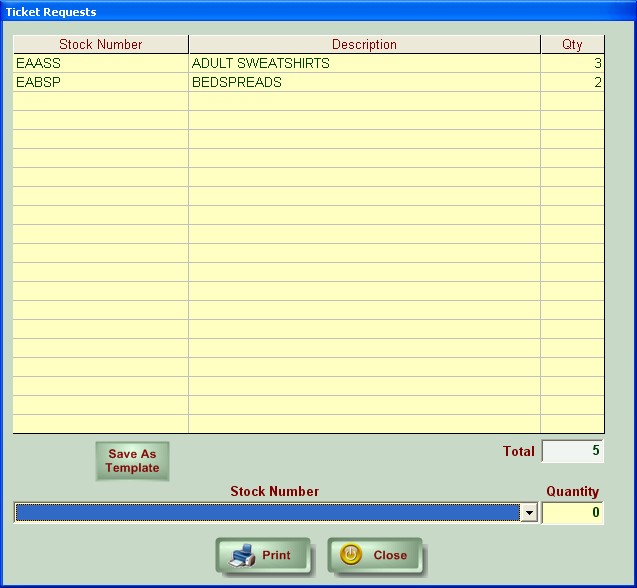
Task: Click the Description column header
Action: [364, 44]
